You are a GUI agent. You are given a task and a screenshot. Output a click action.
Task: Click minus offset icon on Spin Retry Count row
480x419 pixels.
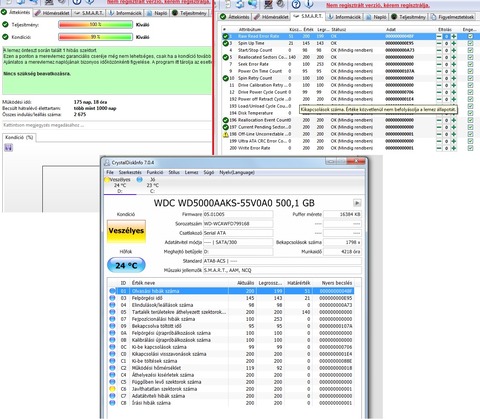[x=439, y=78]
